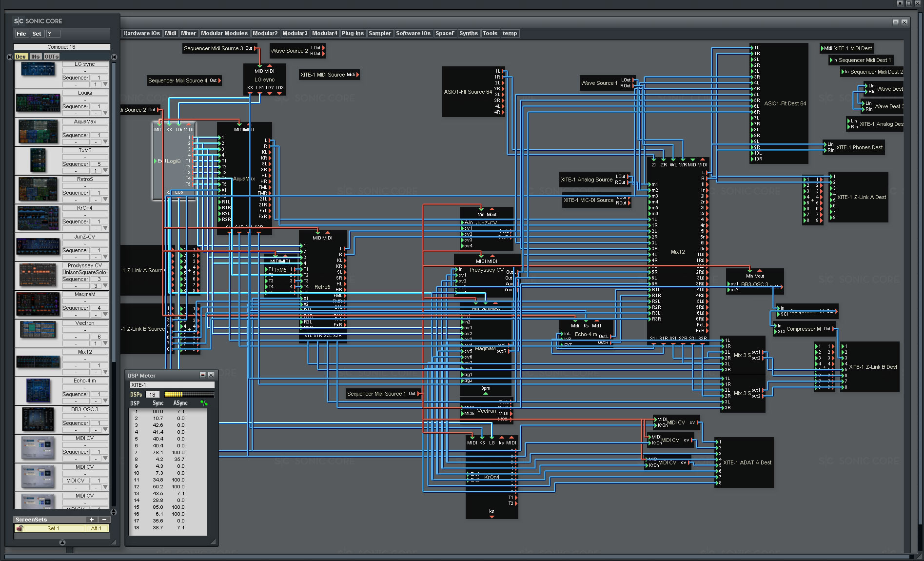Open the ? help menu
The width and height of the screenshot is (924, 561).
coord(53,34)
